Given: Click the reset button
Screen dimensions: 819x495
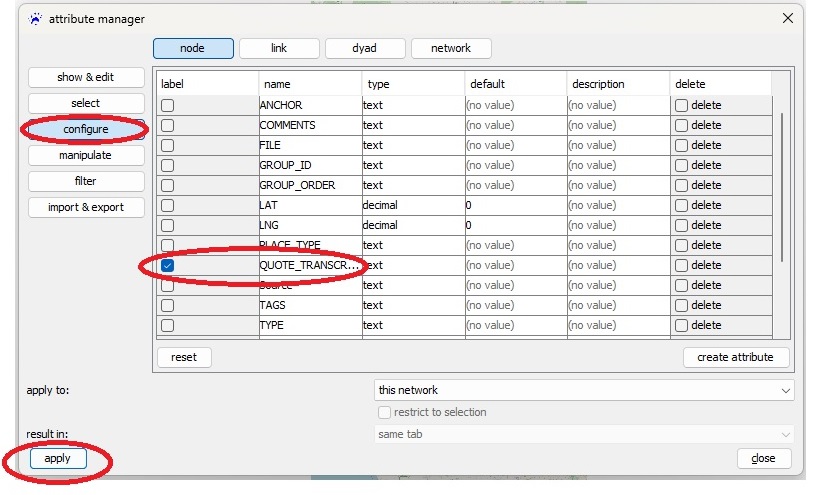Looking at the screenshot, I should pos(184,357).
